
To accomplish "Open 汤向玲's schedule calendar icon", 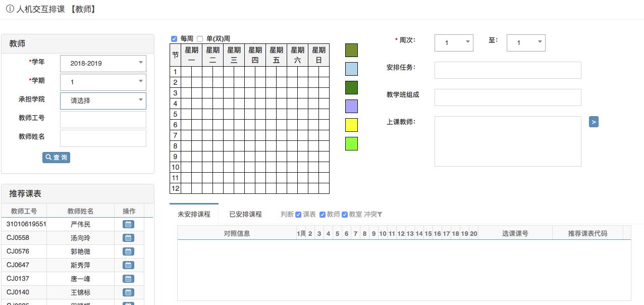I will 128,237.
